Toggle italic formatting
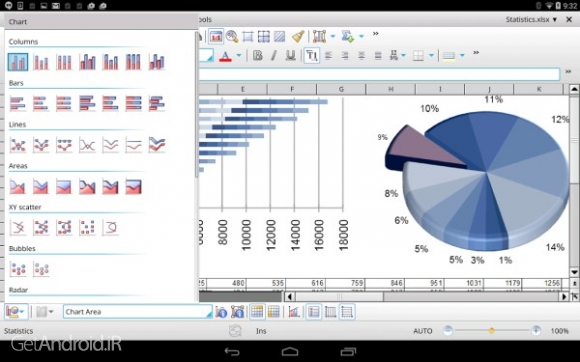Screen dimensions: 580x362 point(274,55)
